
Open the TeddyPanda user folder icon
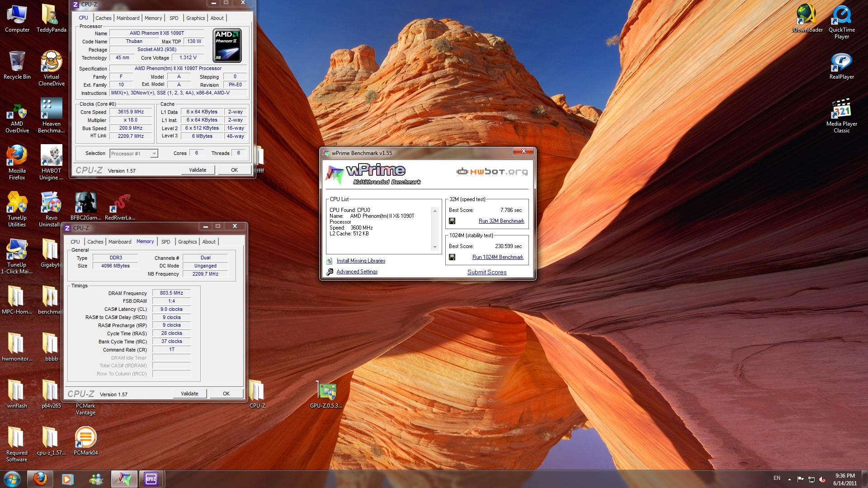pos(51,18)
